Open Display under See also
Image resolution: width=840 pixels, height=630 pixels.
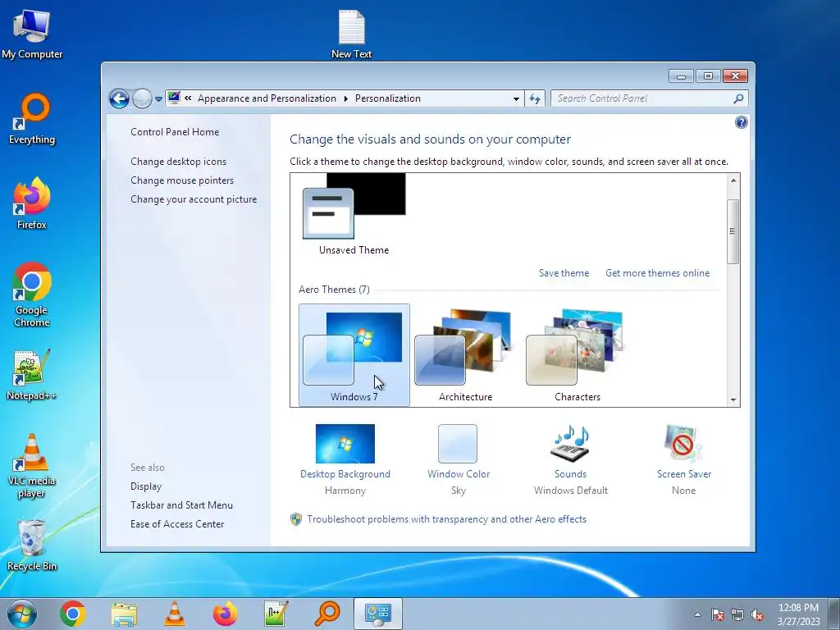pyautogui.click(x=146, y=486)
